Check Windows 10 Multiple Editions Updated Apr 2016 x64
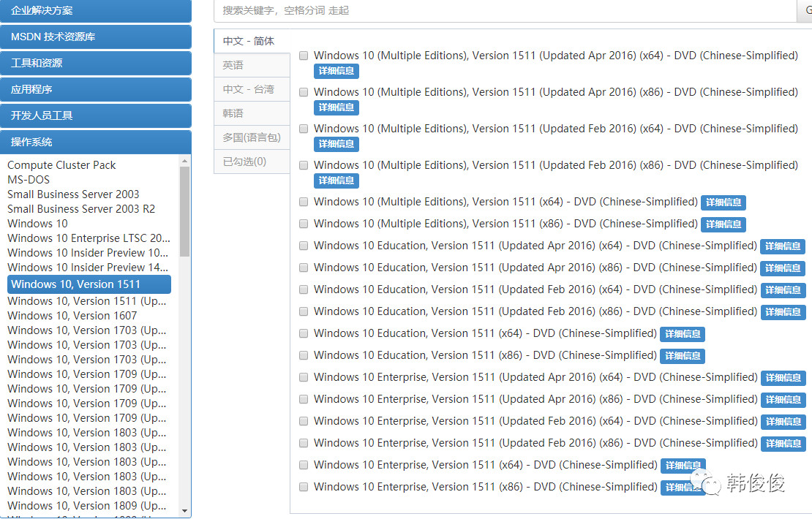Viewport: 812px width, 519px height. coord(304,56)
